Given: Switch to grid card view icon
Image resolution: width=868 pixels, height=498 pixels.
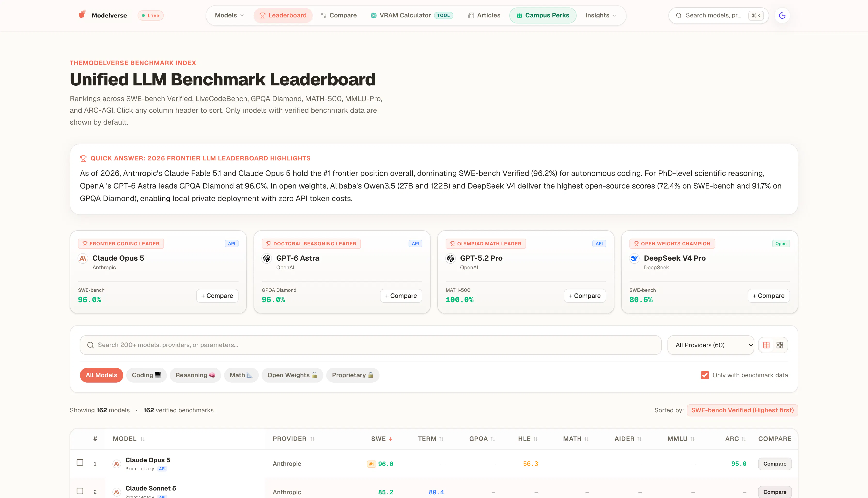Looking at the screenshot, I should (x=780, y=345).
